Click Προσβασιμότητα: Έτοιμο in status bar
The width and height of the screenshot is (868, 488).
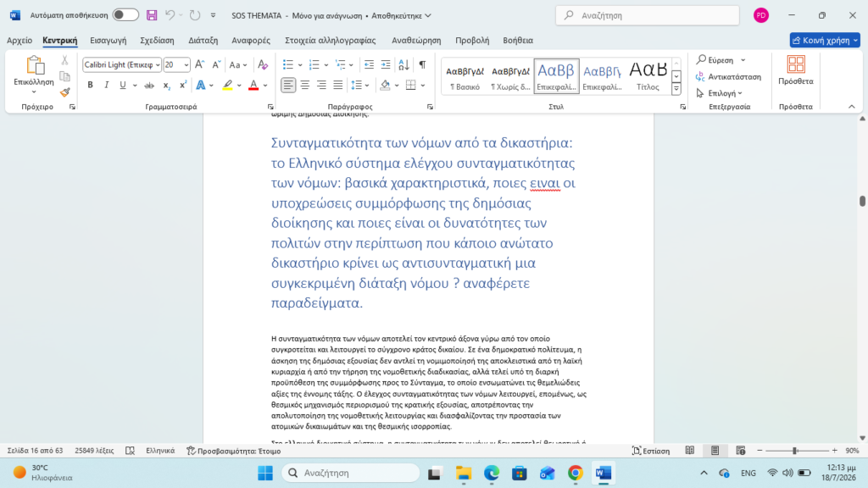(234, 451)
